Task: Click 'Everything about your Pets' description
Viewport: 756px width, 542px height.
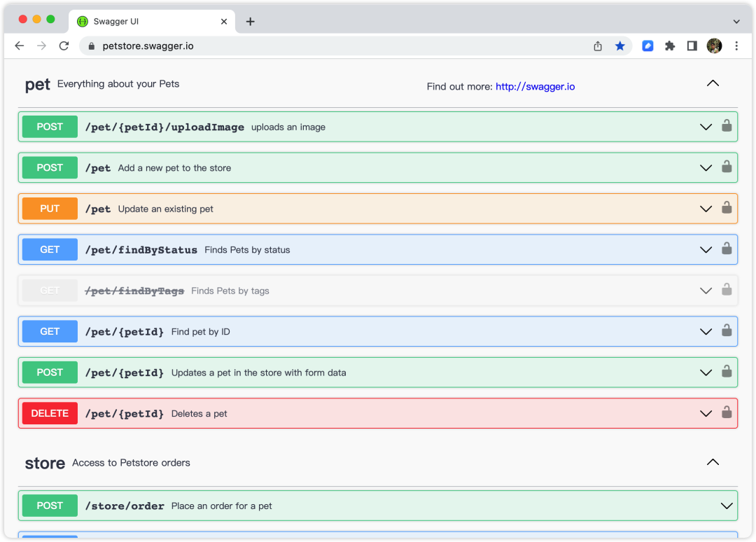Action: click(x=118, y=84)
